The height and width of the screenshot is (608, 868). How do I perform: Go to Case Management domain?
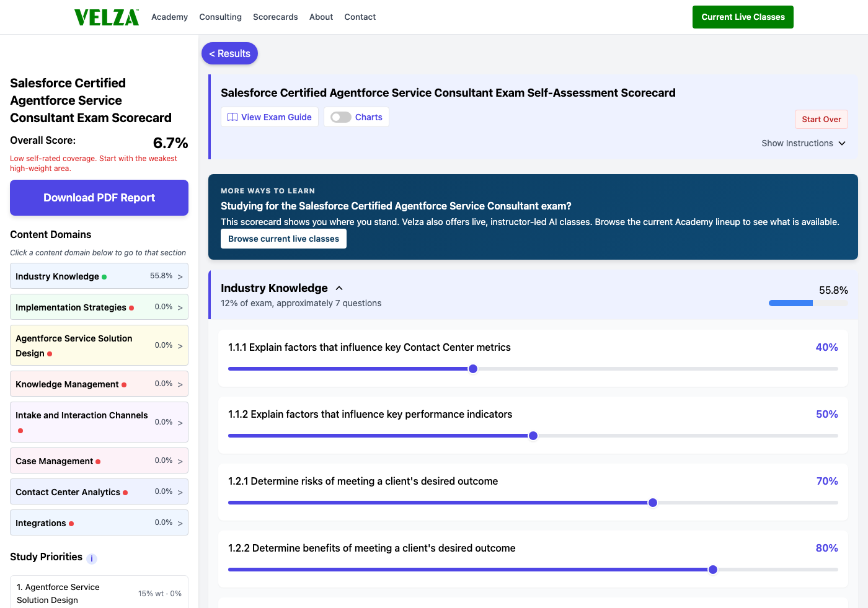[99, 460]
